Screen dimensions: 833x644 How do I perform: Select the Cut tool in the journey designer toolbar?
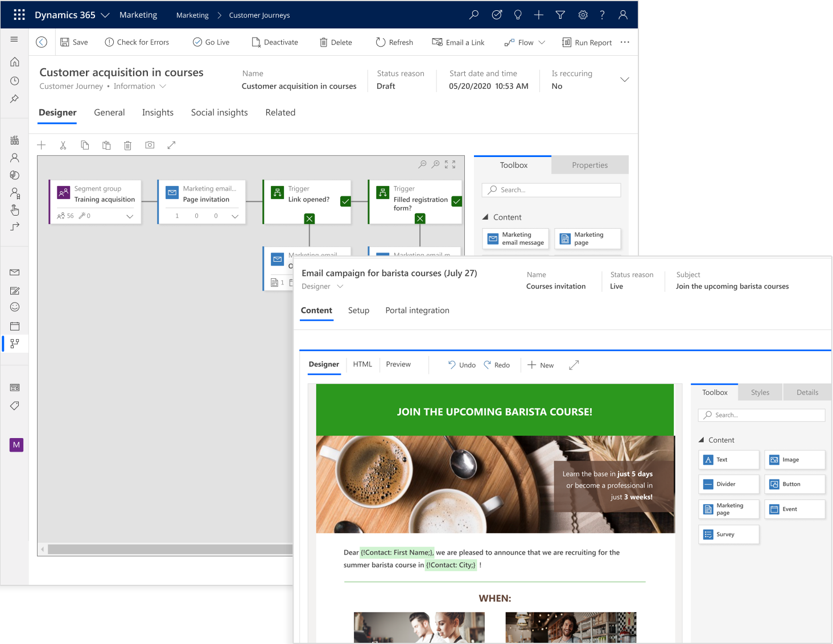[63, 145]
